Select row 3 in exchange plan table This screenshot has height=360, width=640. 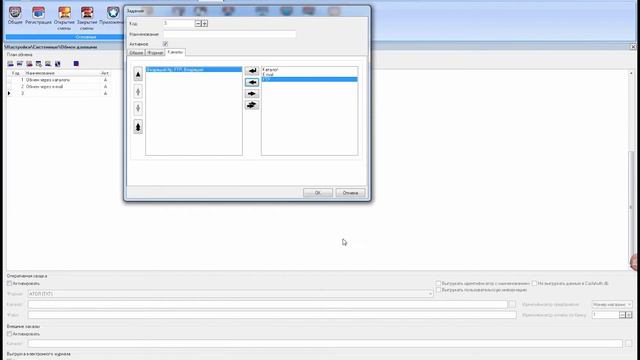(59, 93)
